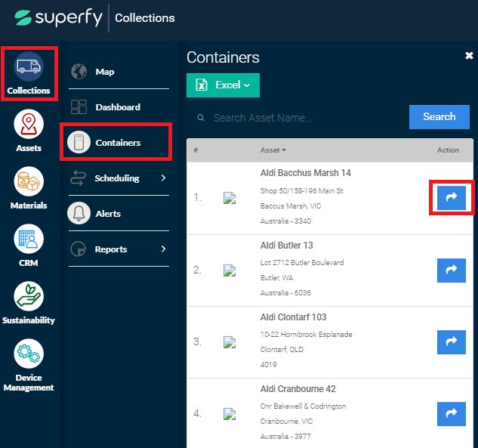Click the 'Clontarf, QLD' text
Image resolution: width=478 pixels, height=448 pixels.
[282, 350]
